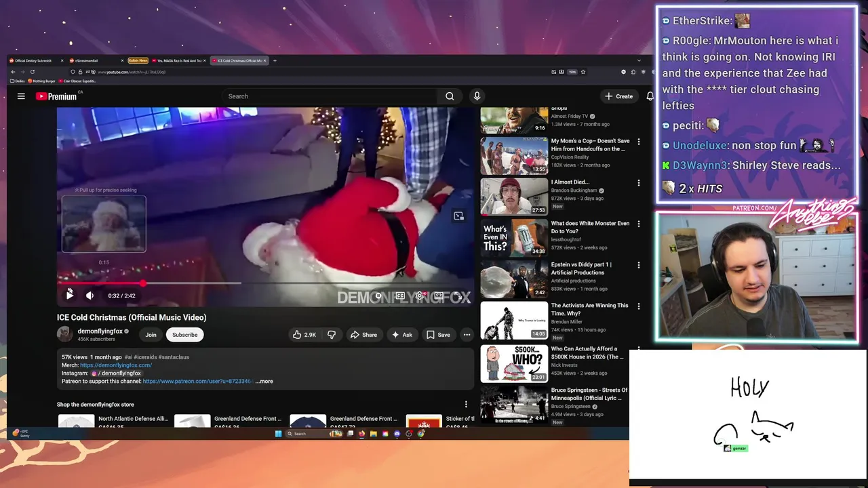Toggle the autoplay switch in the player
868x488 pixels.
coord(380,296)
